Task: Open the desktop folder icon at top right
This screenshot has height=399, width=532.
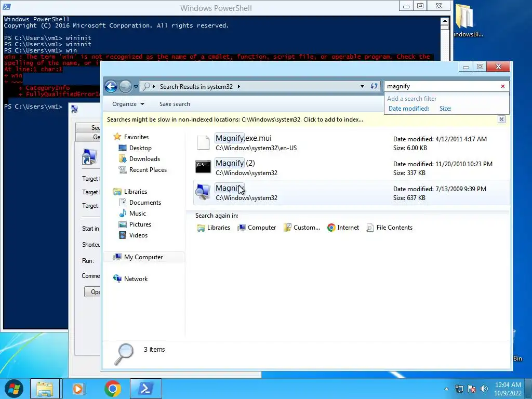Action: [464, 16]
